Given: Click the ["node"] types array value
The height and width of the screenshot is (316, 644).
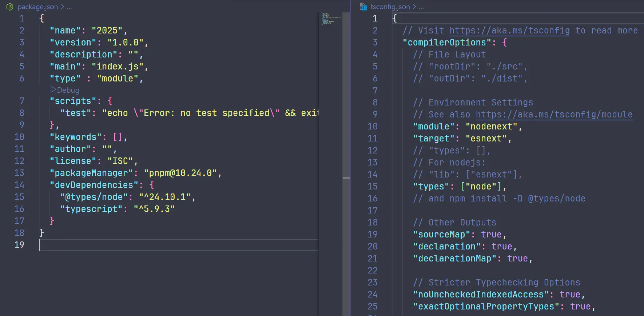Looking at the screenshot, I should pos(481,187).
